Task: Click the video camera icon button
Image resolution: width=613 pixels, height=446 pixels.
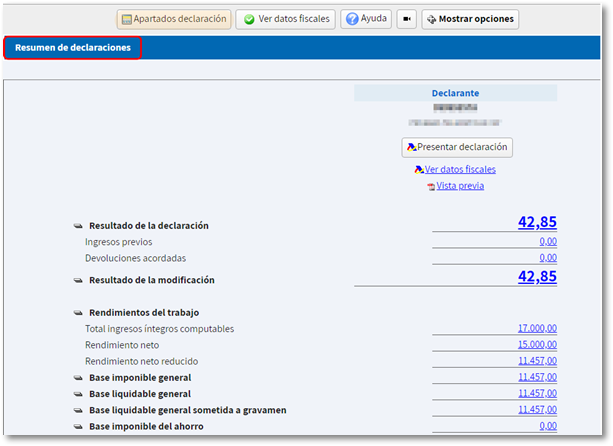Action: click(406, 19)
